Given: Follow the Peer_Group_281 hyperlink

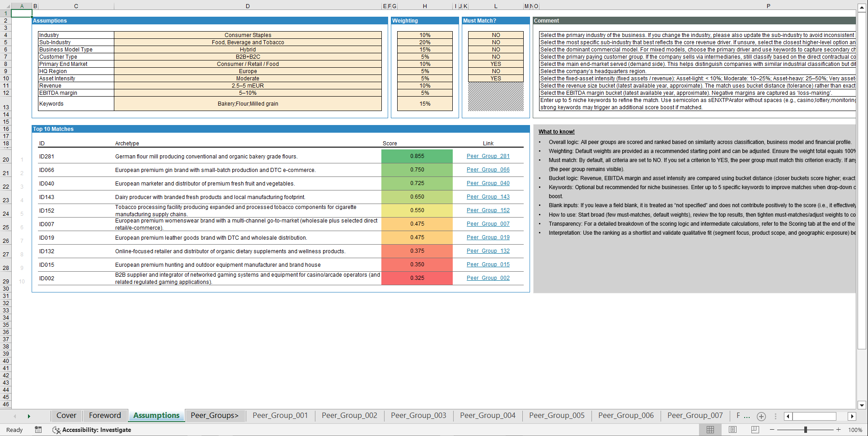Looking at the screenshot, I should tap(488, 156).
